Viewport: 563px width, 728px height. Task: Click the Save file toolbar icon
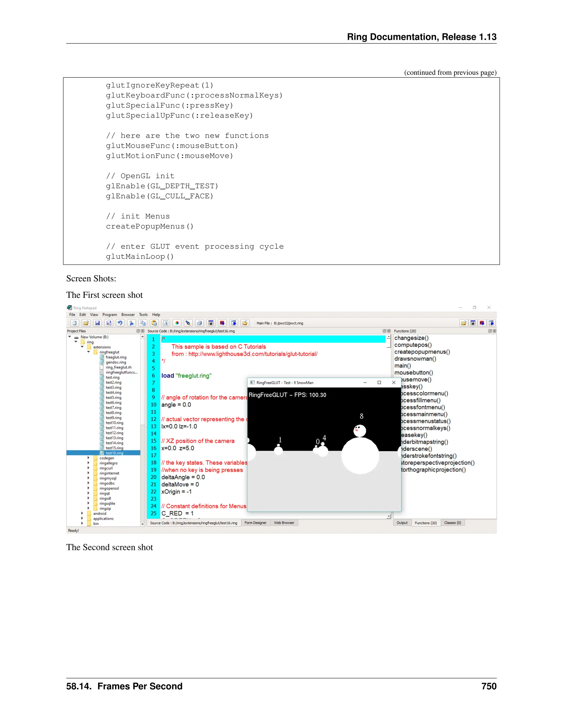[x=97, y=323]
